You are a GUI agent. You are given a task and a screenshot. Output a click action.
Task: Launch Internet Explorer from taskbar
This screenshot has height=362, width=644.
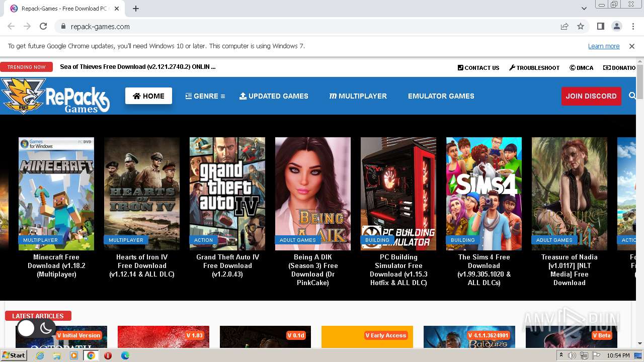[40, 355]
